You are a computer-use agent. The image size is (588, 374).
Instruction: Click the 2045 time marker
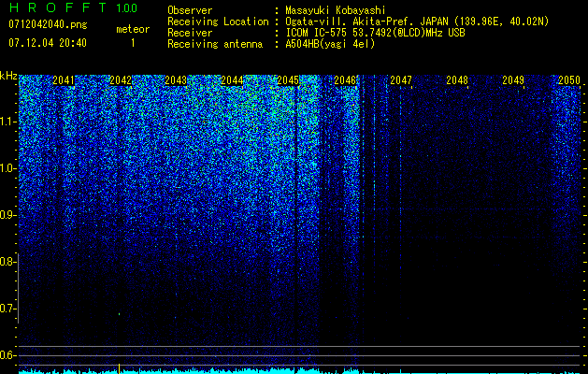tap(288, 80)
